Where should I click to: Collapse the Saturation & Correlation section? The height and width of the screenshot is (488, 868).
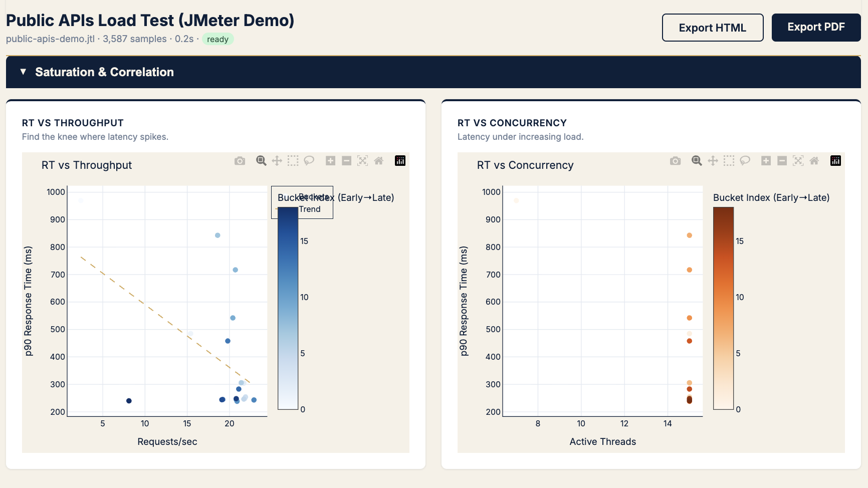433,72
